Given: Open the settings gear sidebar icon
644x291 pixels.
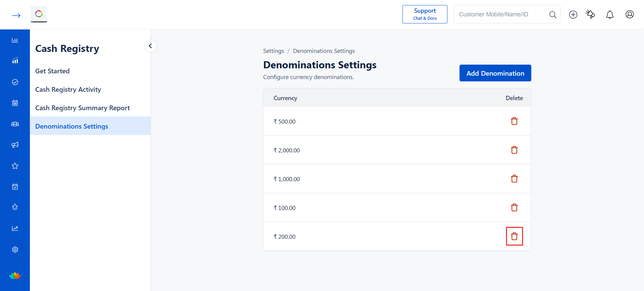Looking at the screenshot, I should point(15,249).
